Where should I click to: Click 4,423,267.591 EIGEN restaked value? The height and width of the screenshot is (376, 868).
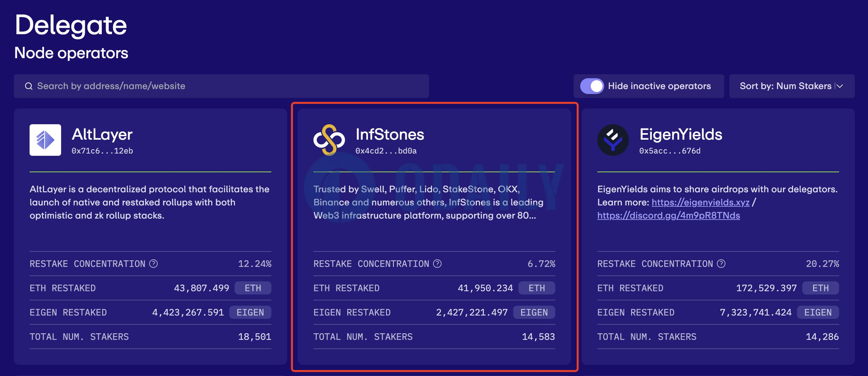(x=188, y=312)
